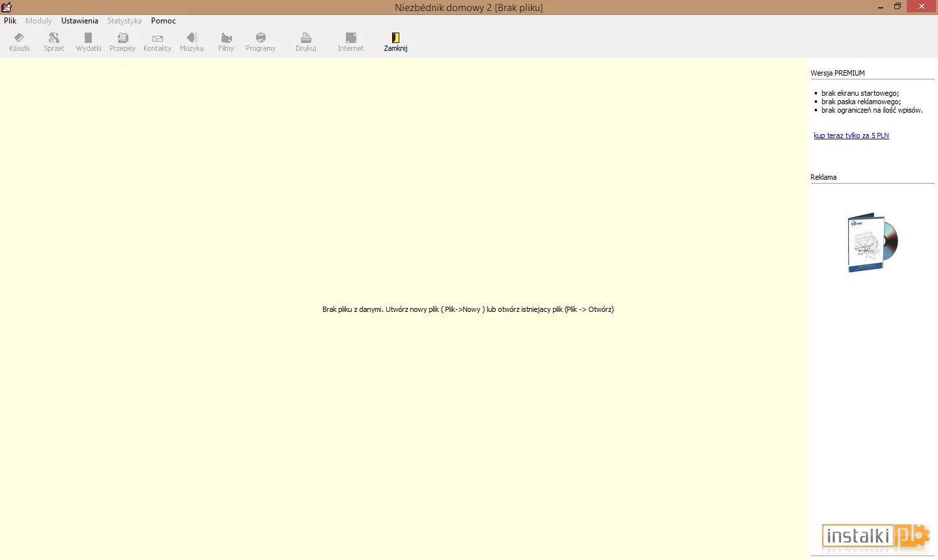Open the Pomoc menu

tap(163, 21)
